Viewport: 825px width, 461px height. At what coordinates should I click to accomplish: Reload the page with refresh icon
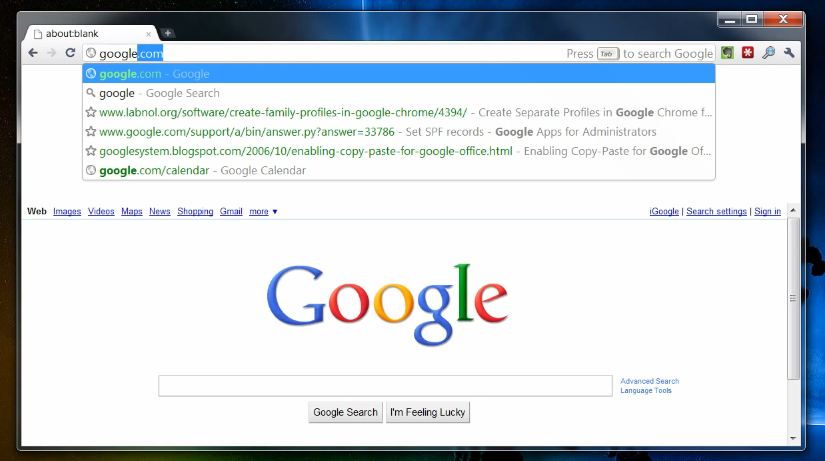point(70,53)
